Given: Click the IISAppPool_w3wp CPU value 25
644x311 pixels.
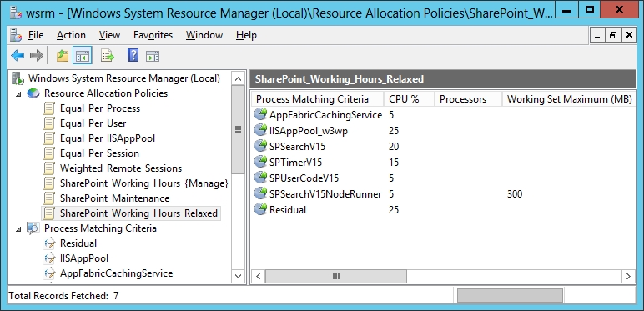Looking at the screenshot, I should (x=394, y=130).
